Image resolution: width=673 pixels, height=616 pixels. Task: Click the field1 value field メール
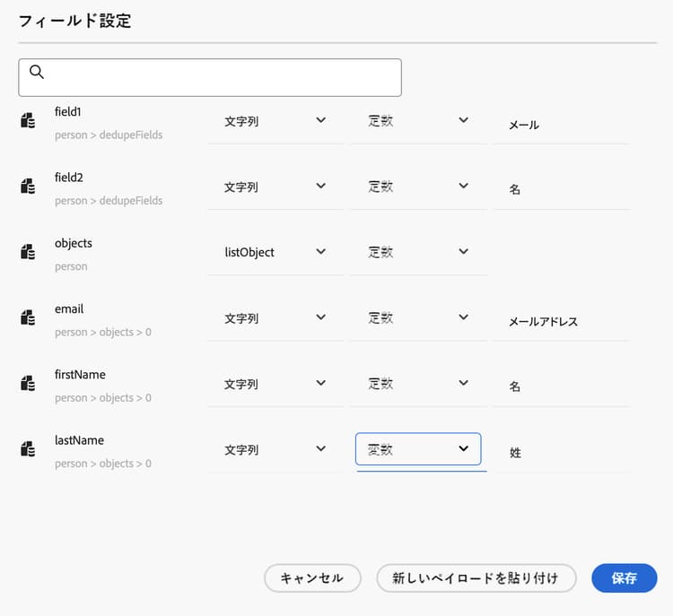[561, 126]
